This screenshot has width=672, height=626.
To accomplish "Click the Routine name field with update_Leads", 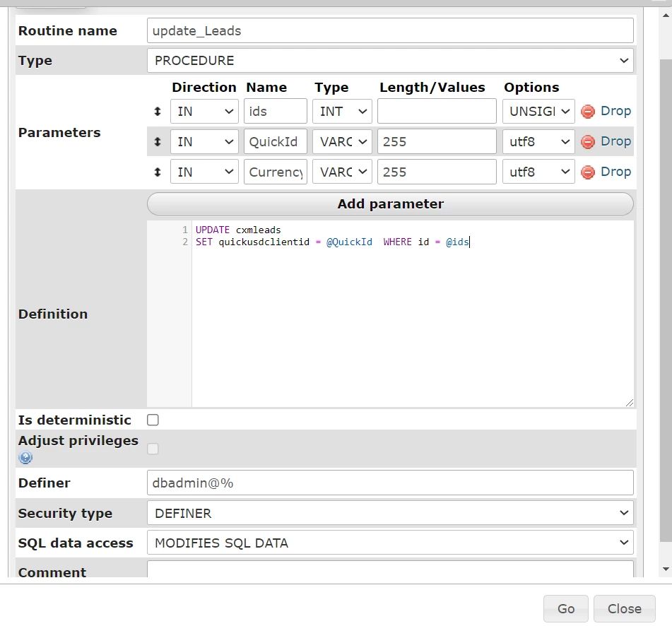I will pos(390,30).
